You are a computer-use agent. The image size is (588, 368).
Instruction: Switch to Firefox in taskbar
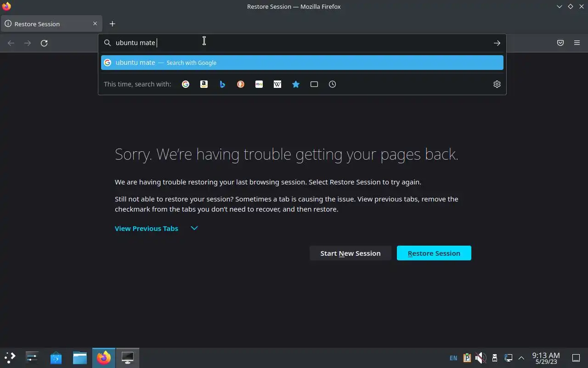pyautogui.click(x=104, y=357)
